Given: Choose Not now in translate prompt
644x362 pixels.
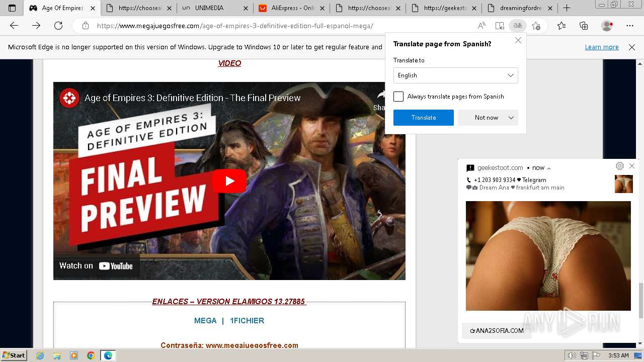Looking at the screenshot, I should (487, 118).
